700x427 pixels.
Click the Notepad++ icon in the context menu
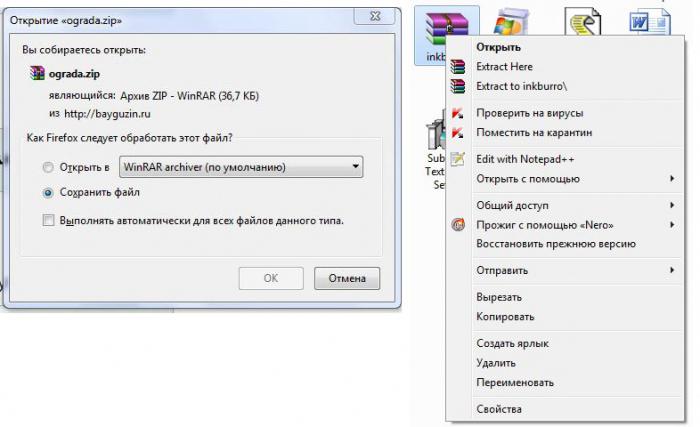pyautogui.click(x=458, y=159)
